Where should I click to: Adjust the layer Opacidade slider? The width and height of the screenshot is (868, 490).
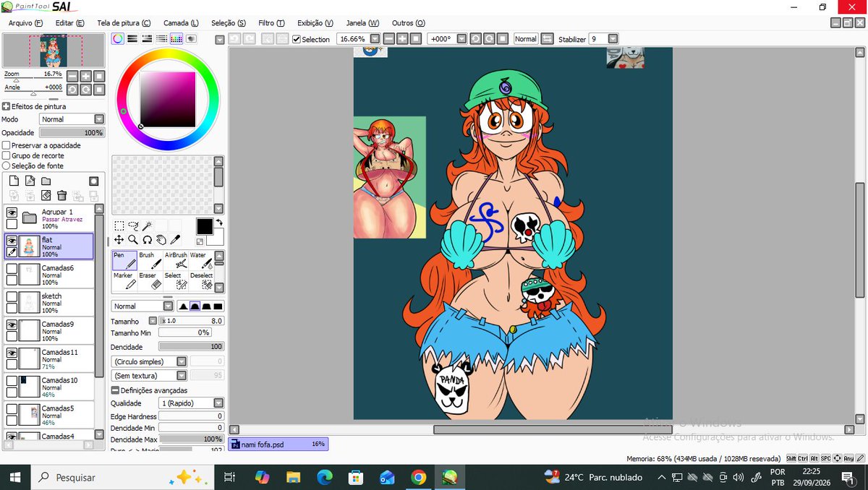[72, 133]
